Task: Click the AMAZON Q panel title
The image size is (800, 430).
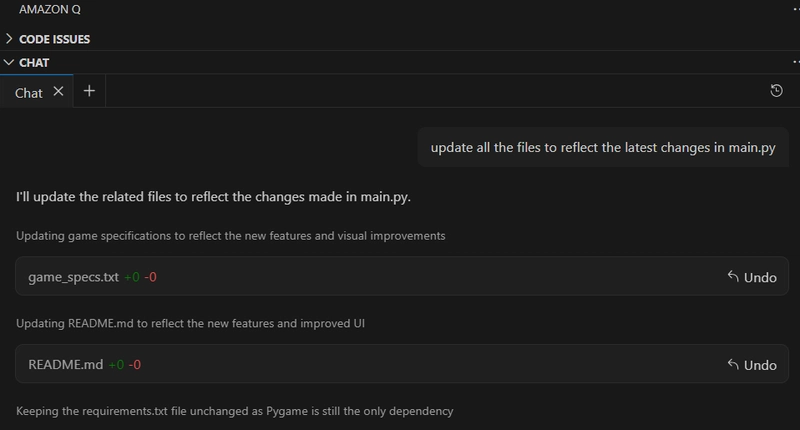Action: [49, 9]
